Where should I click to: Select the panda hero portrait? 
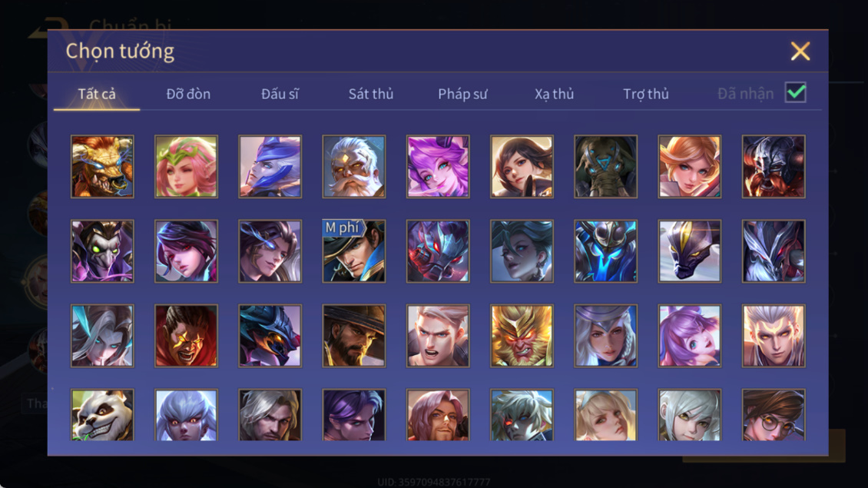(102, 414)
